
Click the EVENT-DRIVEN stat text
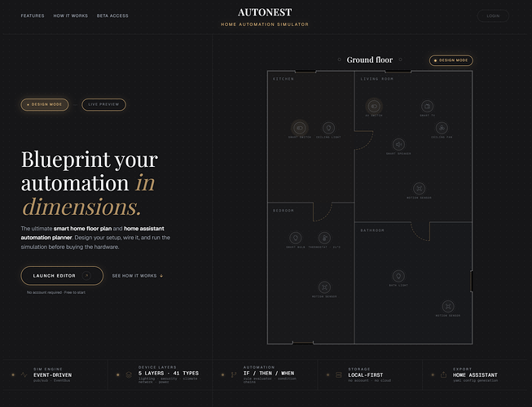tap(53, 375)
